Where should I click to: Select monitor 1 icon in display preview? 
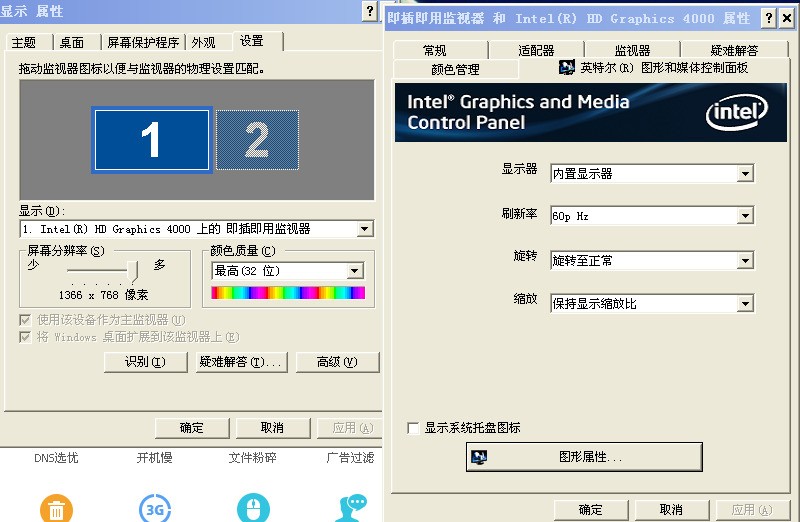click(152, 140)
